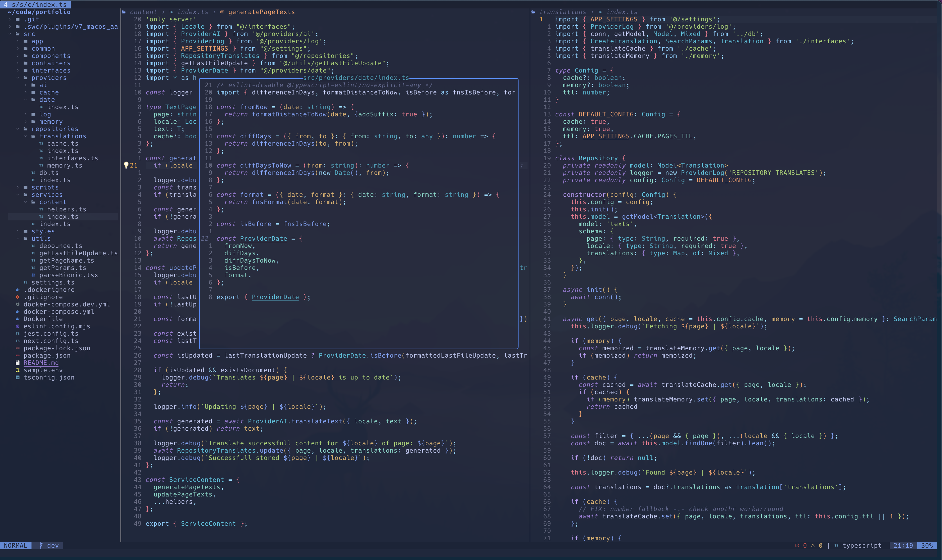Click the TS icon beside jest.config.ts
This screenshot has height=560, width=942.
click(x=18, y=334)
